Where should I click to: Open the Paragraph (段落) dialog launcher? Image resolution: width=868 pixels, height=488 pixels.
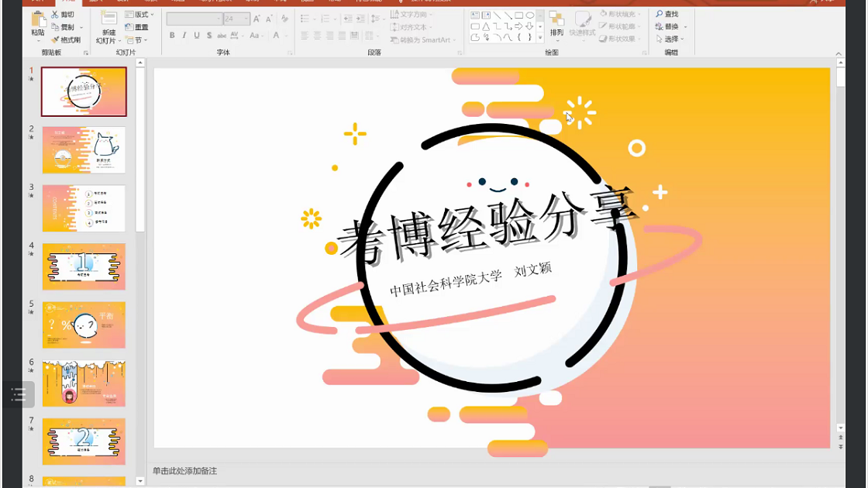[460, 53]
